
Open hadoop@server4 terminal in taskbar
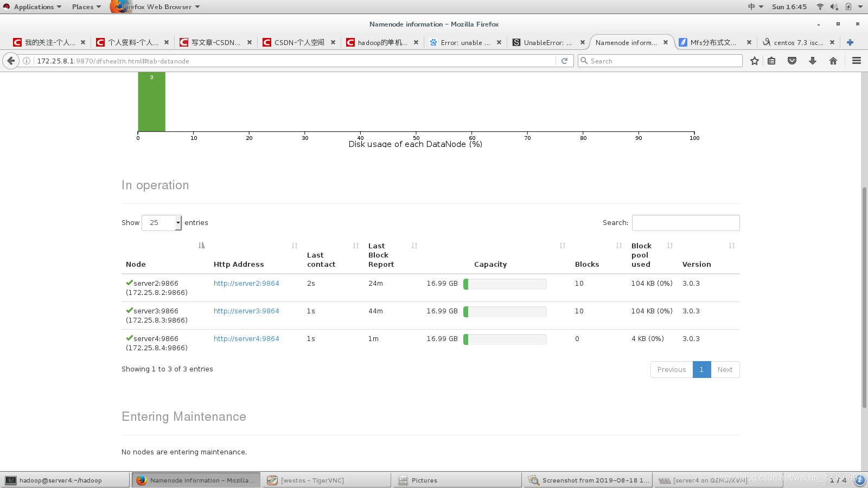point(65,480)
